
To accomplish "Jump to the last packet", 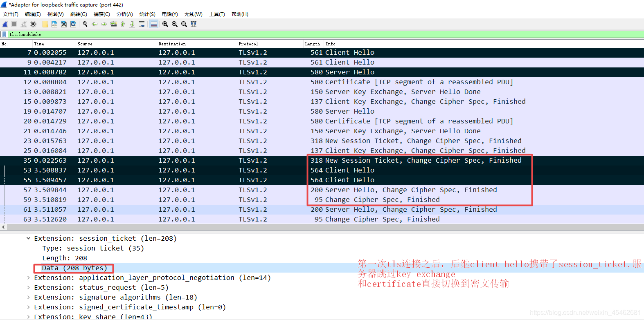I will 132,24.
